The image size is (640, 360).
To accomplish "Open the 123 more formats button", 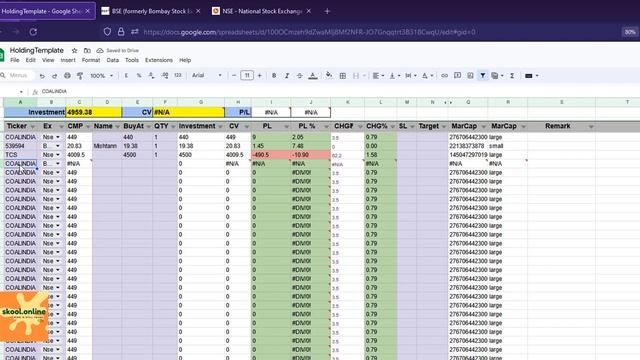I will click(x=178, y=76).
